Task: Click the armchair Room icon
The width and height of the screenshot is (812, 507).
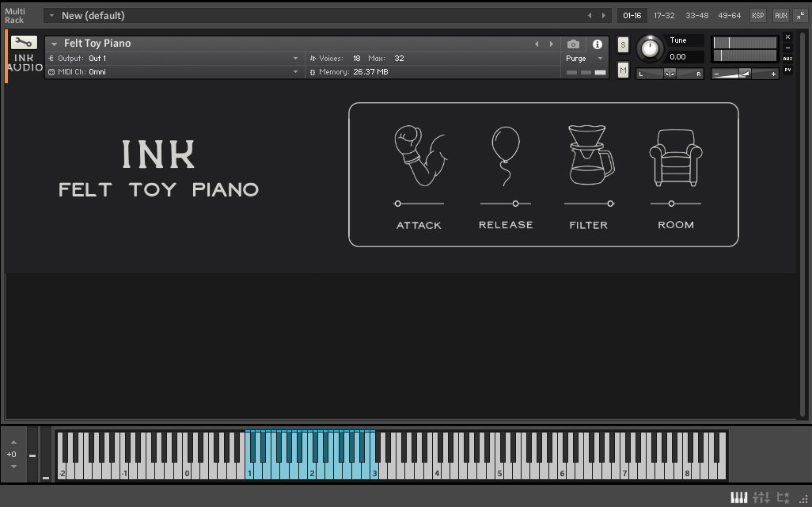Action: pos(675,158)
